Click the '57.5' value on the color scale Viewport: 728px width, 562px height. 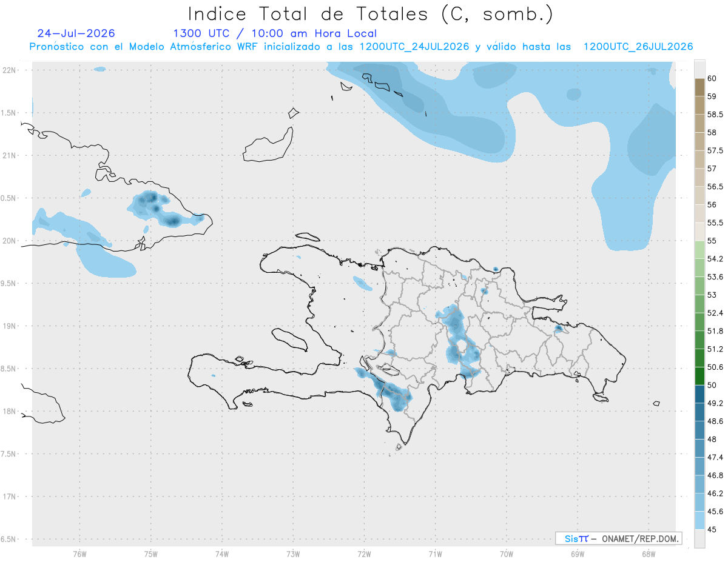[x=715, y=150]
